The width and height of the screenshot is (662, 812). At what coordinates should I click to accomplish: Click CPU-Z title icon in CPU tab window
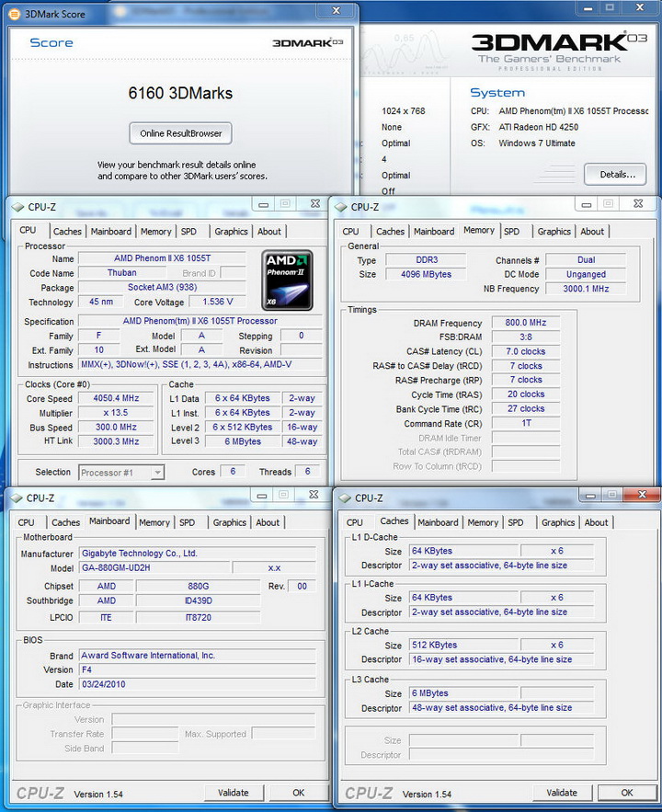tap(17, 207)
